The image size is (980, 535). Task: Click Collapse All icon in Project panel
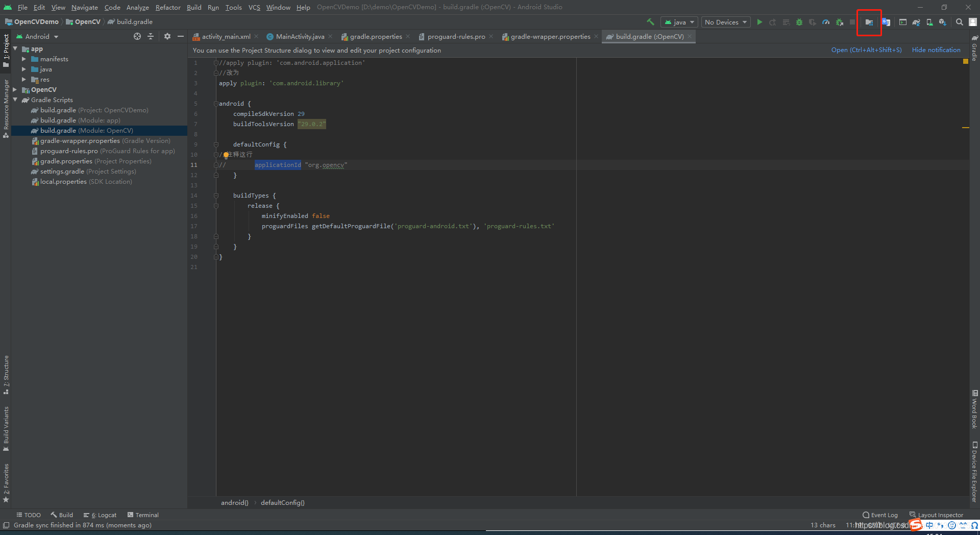tap(151, 36)
